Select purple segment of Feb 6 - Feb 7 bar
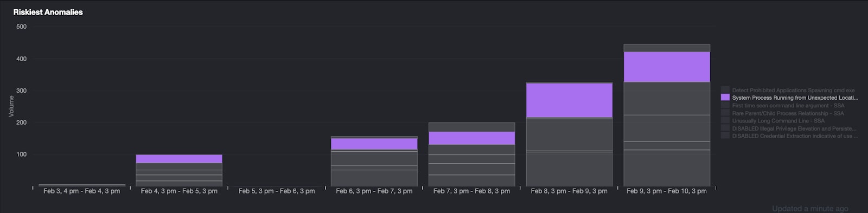The image size is (868, 213). point(374,144)
